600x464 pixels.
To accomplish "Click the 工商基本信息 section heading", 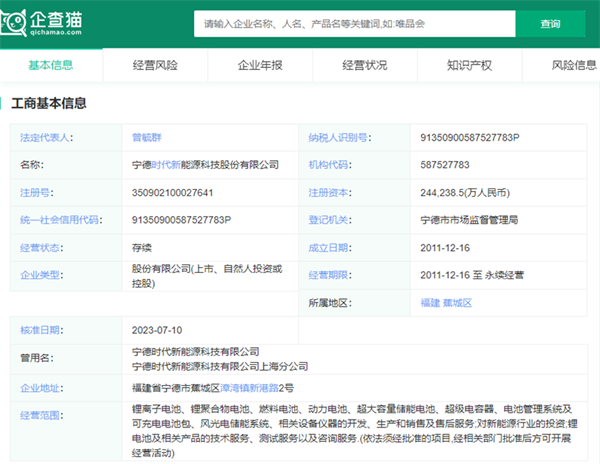I will (48, 103).
